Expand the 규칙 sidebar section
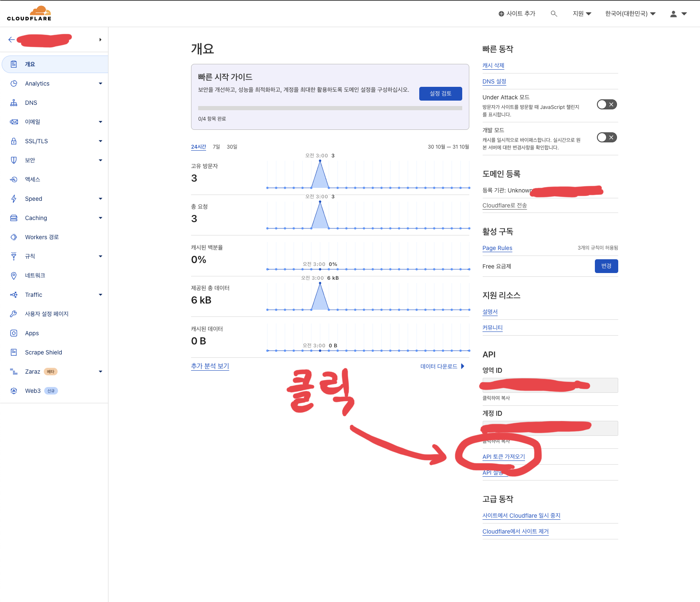The image size is (700, 602). [101, 256]
